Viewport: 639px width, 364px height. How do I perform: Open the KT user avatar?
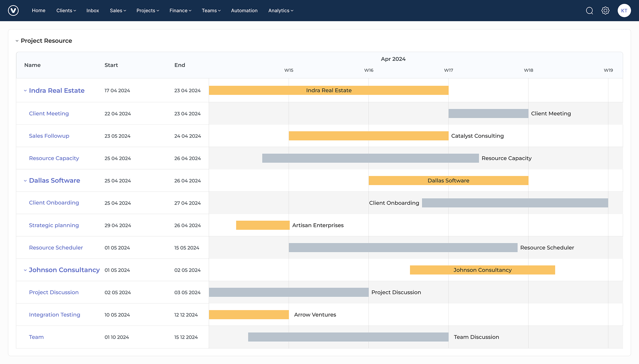[x=624, y=11]
